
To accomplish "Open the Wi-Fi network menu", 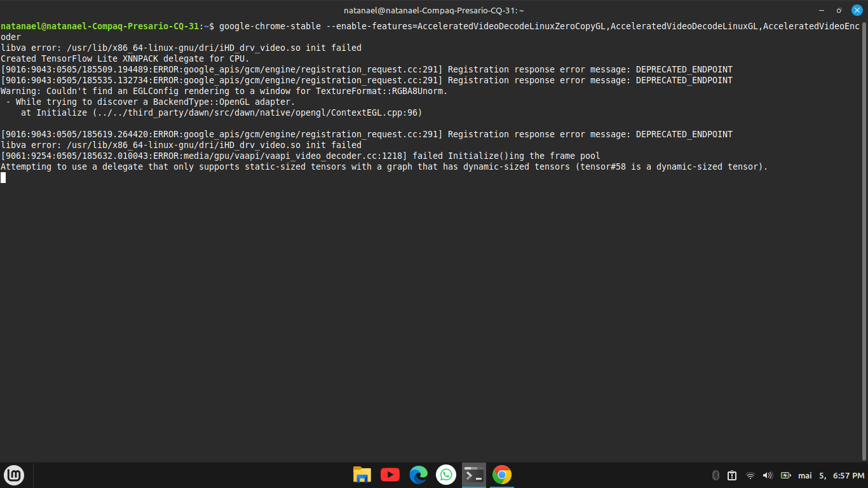I will (x=750, y=475).
